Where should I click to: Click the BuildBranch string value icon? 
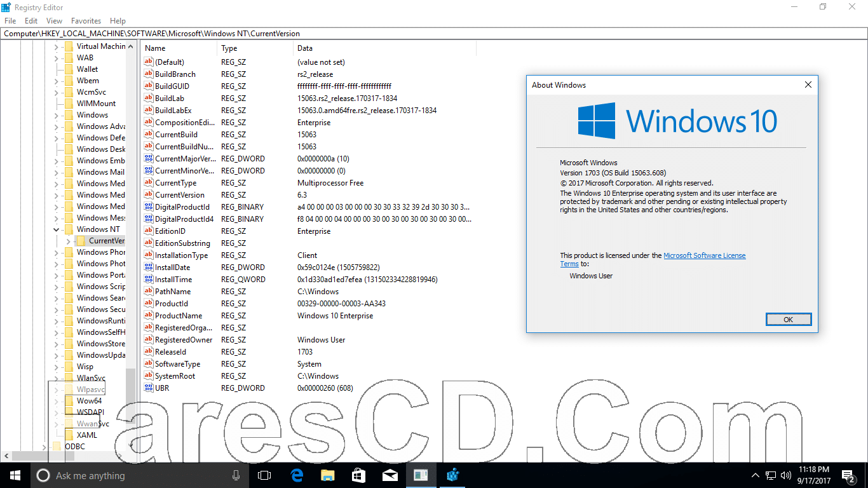tap(149, 74)
